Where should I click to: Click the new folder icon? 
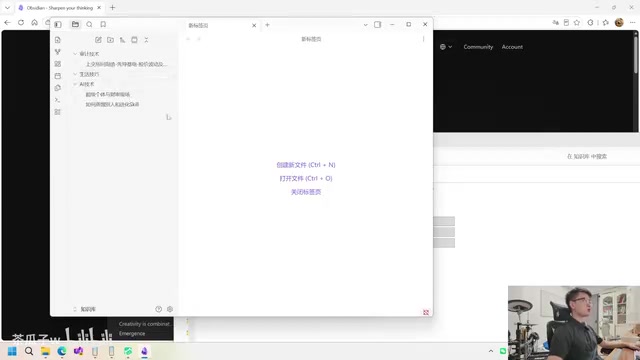click(110, 40)
